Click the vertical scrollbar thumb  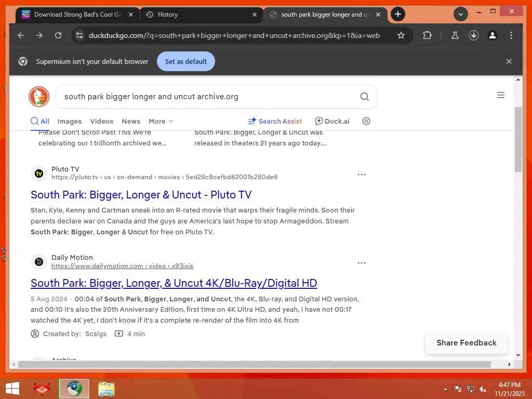518,139
